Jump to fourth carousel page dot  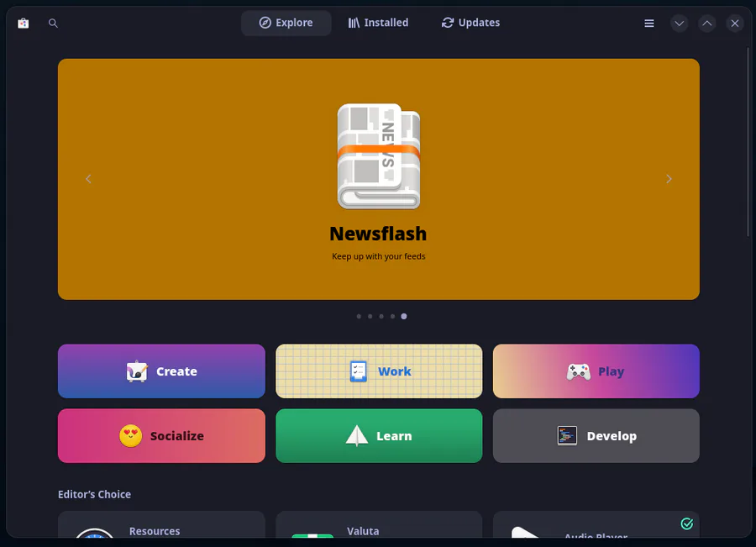[392, 317]
